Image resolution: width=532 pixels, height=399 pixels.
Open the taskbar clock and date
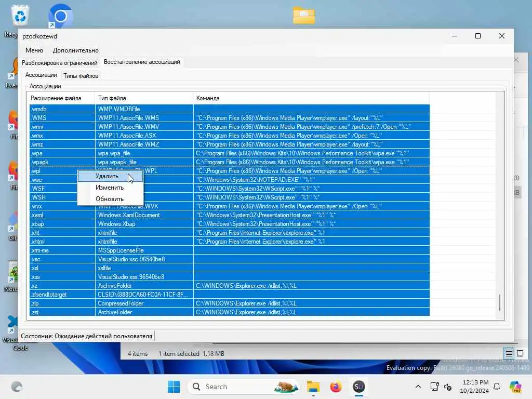pyautogui.click(x=475, y=387)
